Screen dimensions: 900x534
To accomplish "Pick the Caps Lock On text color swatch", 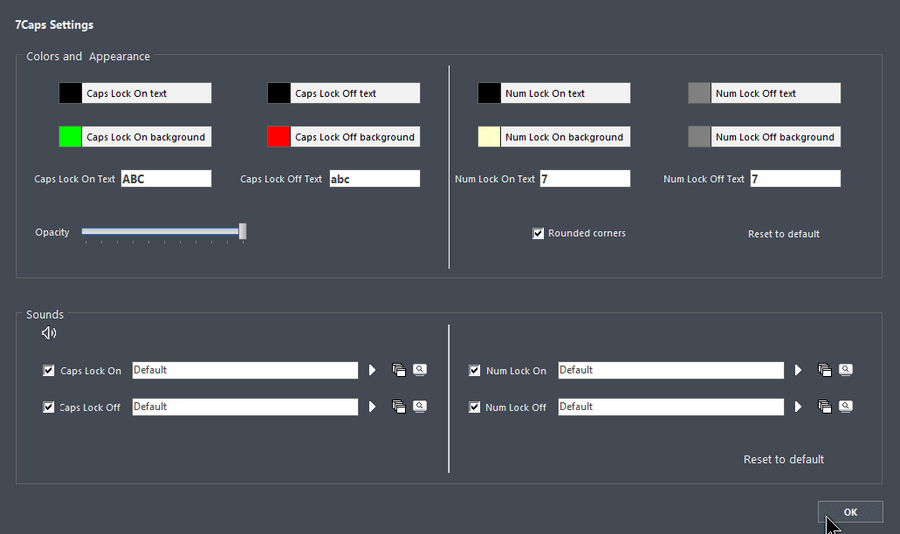I will click(70, 93).
